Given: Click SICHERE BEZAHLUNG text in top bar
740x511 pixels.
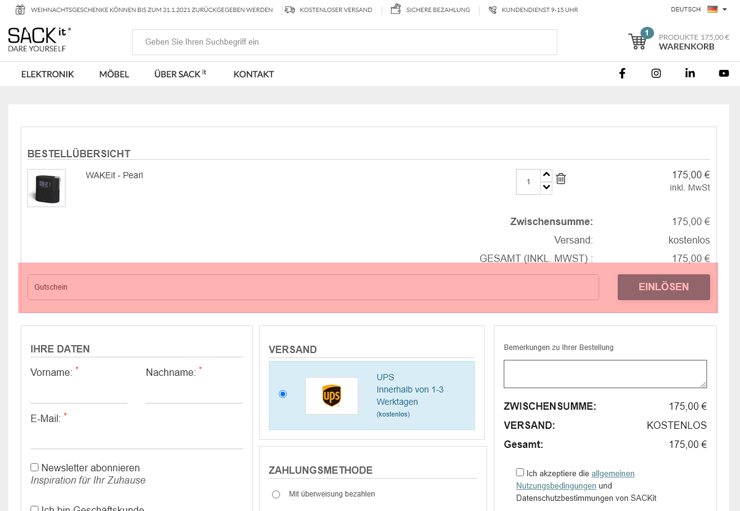Looking at the screenshot, I should click(438, 9).
